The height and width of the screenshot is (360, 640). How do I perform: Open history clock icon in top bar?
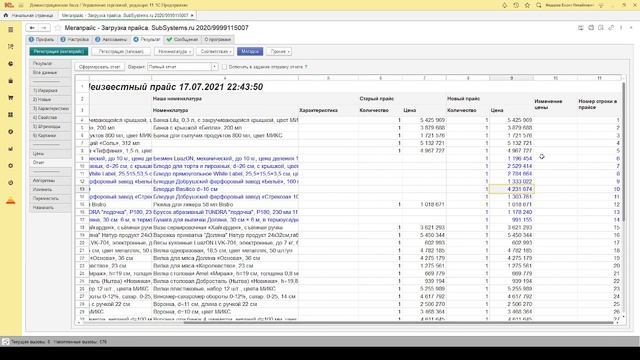coord(516,5)
